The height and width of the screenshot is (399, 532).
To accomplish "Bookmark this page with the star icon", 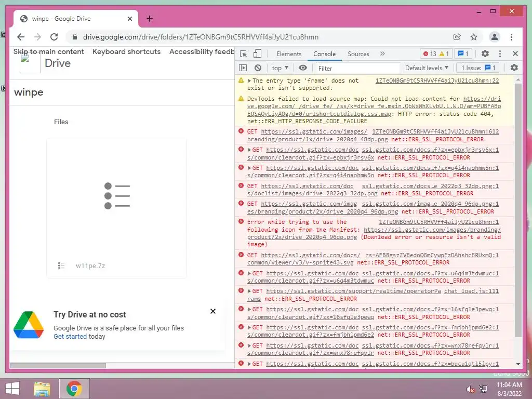I will pyautogui.click(x=474, y=37).
